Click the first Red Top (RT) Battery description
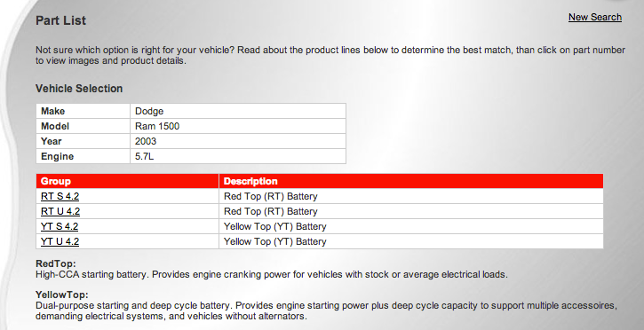 pos(271,196)
